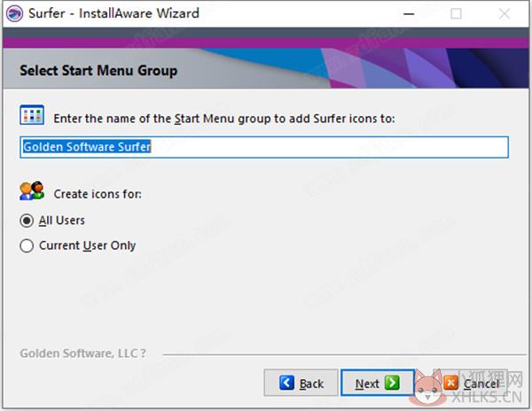
Task: Click the Surfer app icon in title bar
Action: point(14,14)
